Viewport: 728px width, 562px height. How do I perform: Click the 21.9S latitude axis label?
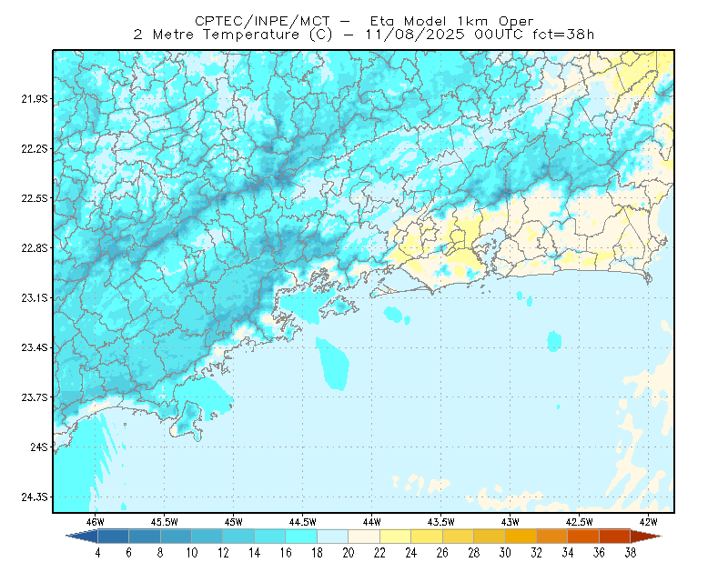(x=35, y=99)
